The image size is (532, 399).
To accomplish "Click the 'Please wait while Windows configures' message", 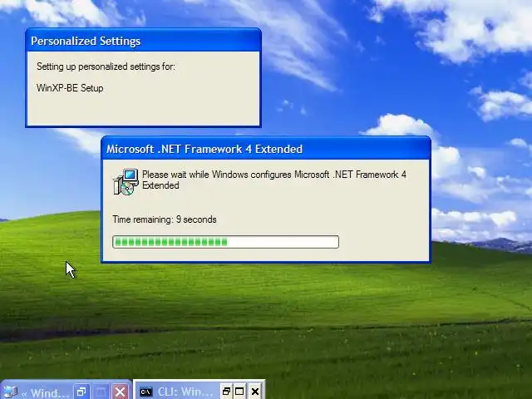I will point(274,180).
